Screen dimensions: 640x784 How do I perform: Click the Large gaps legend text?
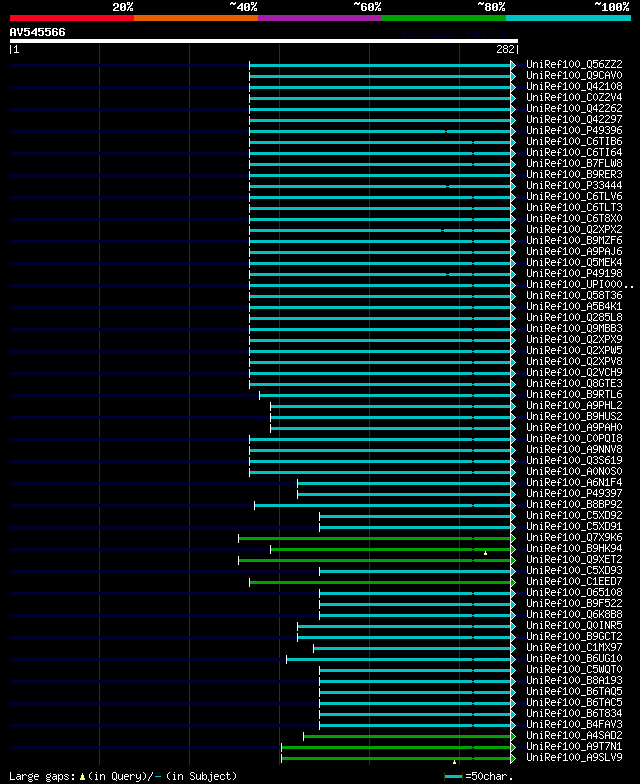pos(123,776)
